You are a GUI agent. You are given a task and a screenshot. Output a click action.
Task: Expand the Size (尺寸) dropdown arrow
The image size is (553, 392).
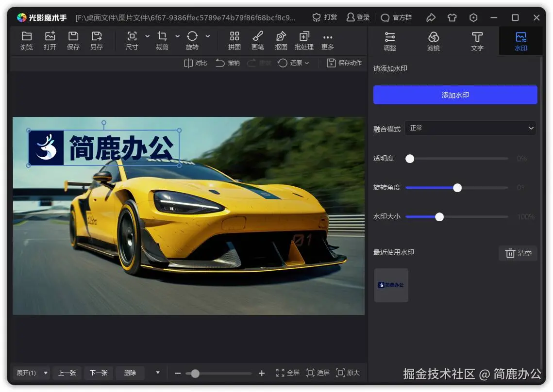(x=148, y=36)
